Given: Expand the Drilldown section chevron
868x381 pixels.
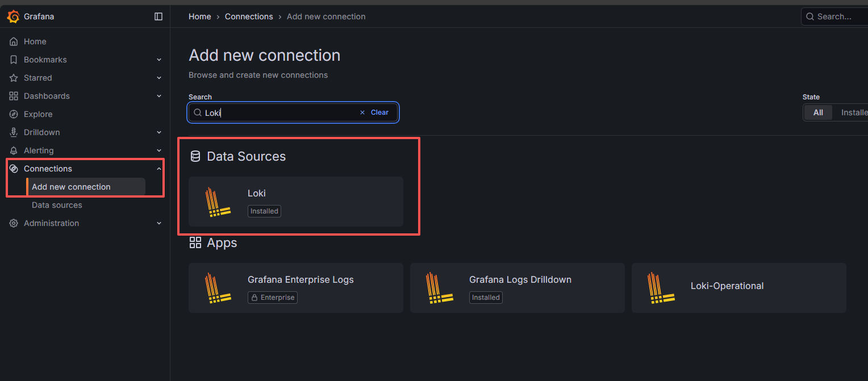Looking at the screenshot, I should 159,132.
